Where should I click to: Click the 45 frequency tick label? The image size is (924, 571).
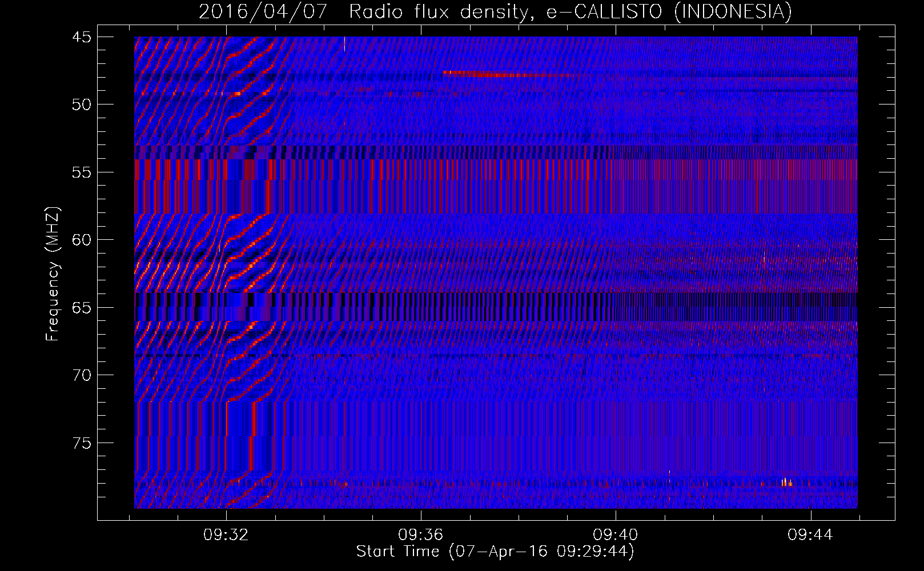pyautogui.click(x=82, y=37)
